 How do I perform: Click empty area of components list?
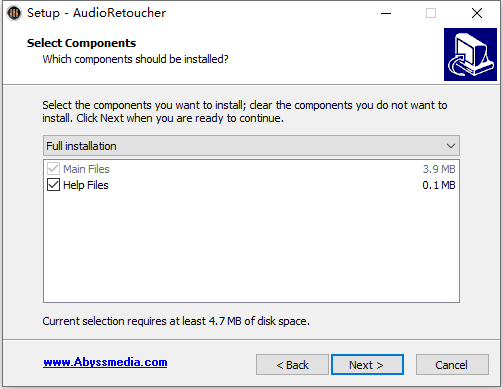click(x=251, y=247)
